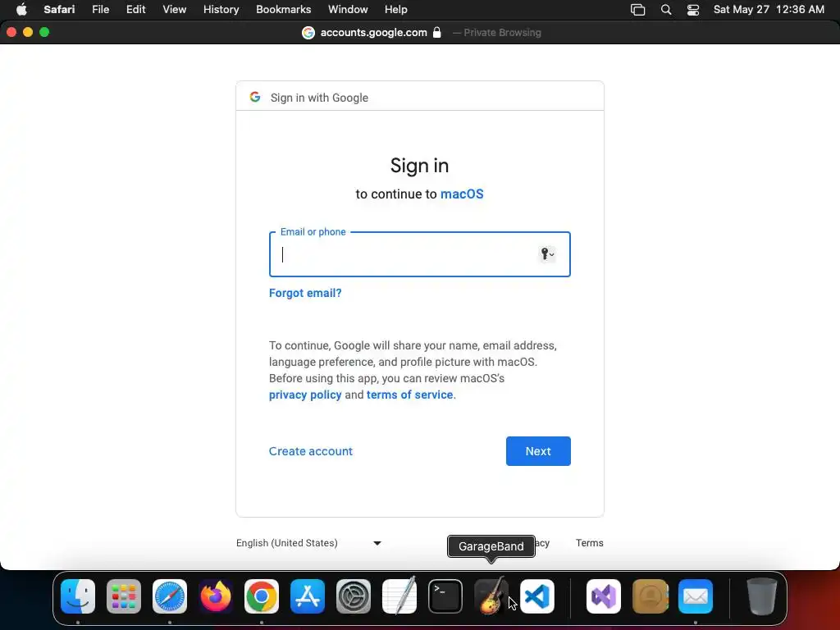Viewport: 840px width, 630px height.
Task: Launch GarageBand guitar icon in Dock
Action: 491,596
